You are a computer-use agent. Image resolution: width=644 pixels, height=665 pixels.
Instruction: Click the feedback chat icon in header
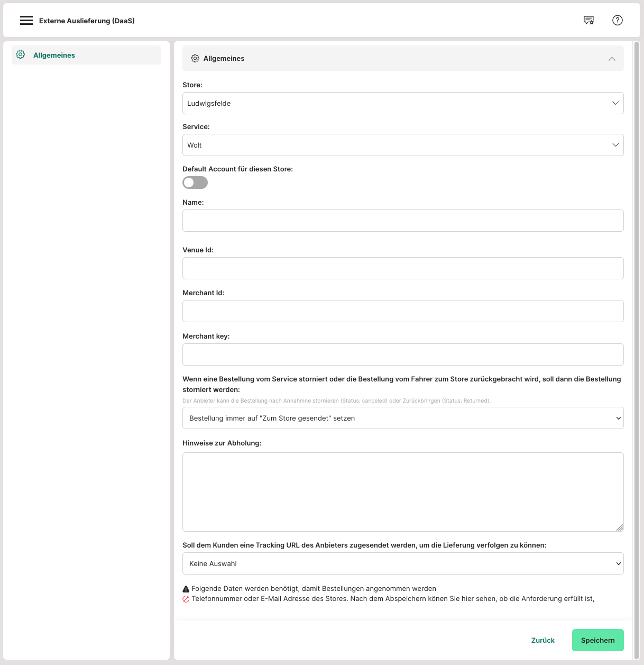pyautogui.click(x=588, y=20)
